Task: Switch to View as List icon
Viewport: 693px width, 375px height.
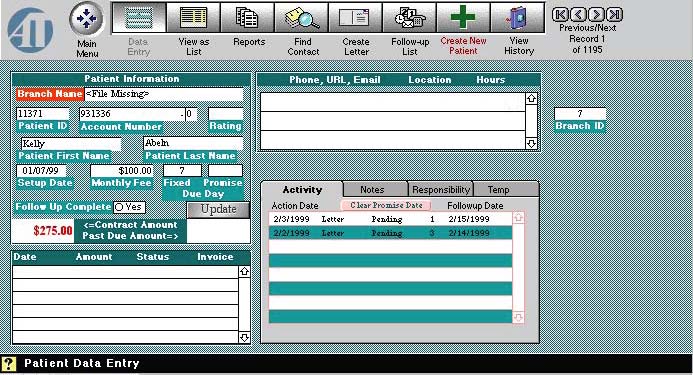Action: (x=193, y=18)
